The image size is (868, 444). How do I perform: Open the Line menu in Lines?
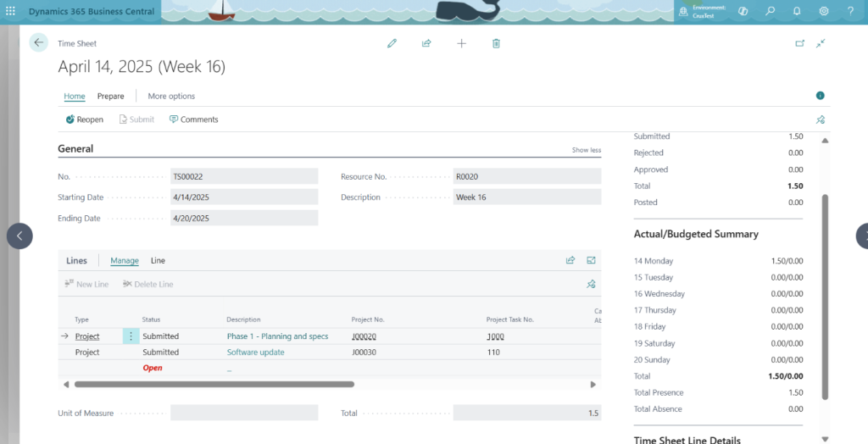pyautogui.click(x=158, y=261)
